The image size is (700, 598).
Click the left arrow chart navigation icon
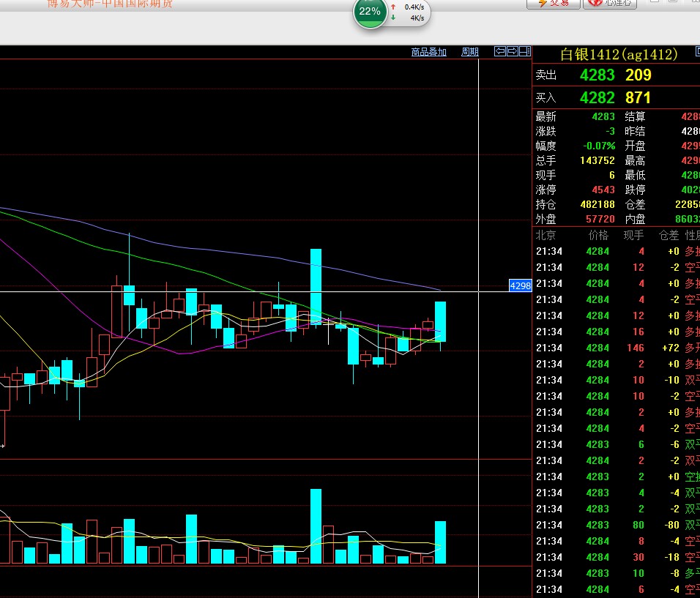pos(500,51)
